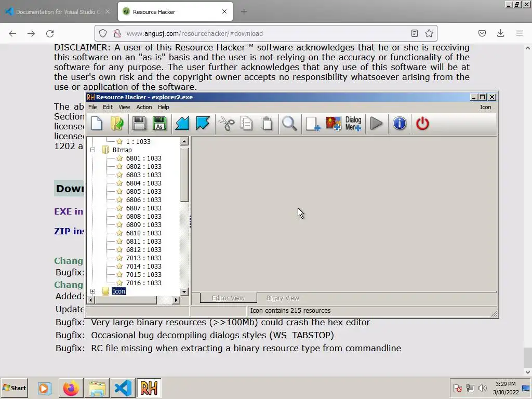Close the Resource Hacker browser tab

[224, 11]
